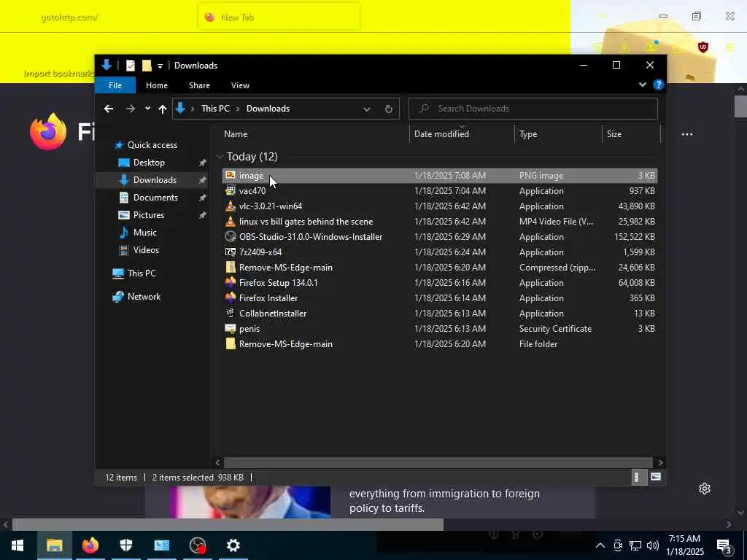
Task: Click the horizontal scrollbar in Explorer
Action: point(438,462)
